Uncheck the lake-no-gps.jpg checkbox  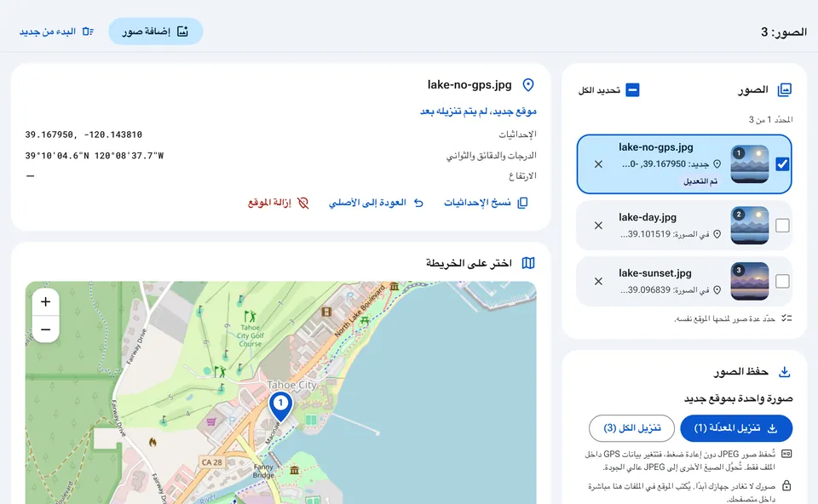click(782, 164)
